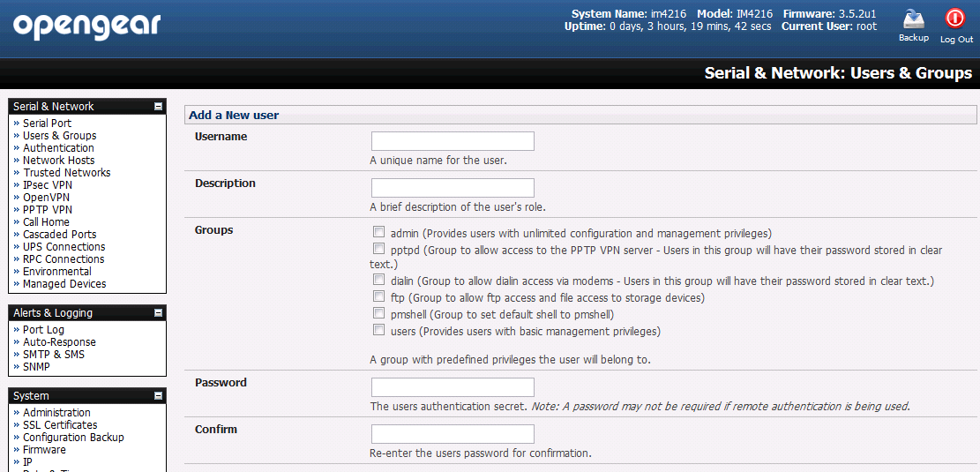Check the users group checkbox
Image resolution: width=980 pixels, height=472 pixels.
click(x=378, y=329)
